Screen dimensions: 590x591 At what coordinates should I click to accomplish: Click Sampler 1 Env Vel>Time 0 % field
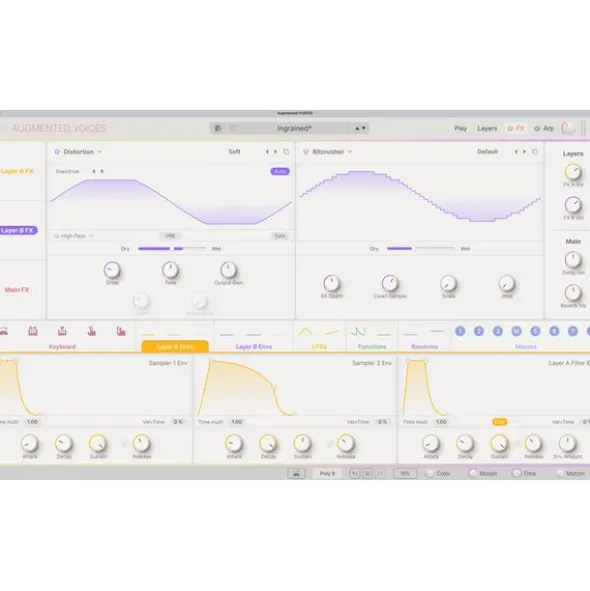tap(178, 422)
